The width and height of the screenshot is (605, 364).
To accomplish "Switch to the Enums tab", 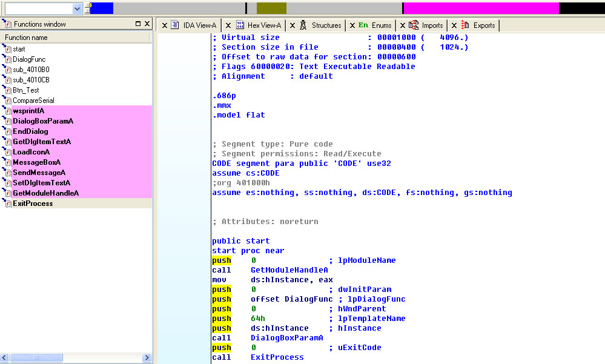I will (382, 25).
